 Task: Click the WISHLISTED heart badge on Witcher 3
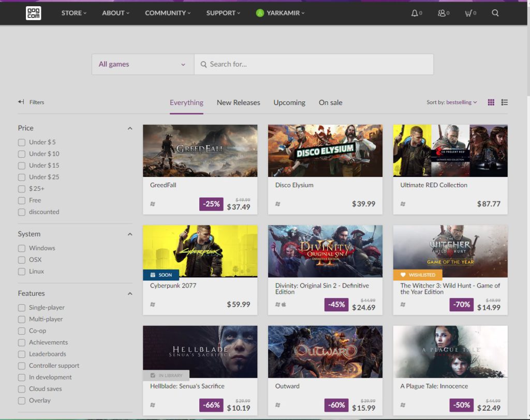tap(418, 275)
